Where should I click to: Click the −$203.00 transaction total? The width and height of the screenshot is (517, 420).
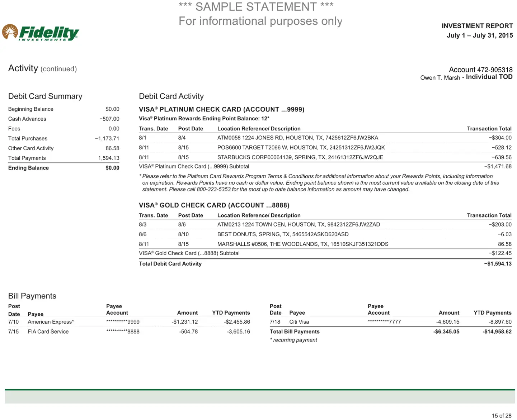500,224
